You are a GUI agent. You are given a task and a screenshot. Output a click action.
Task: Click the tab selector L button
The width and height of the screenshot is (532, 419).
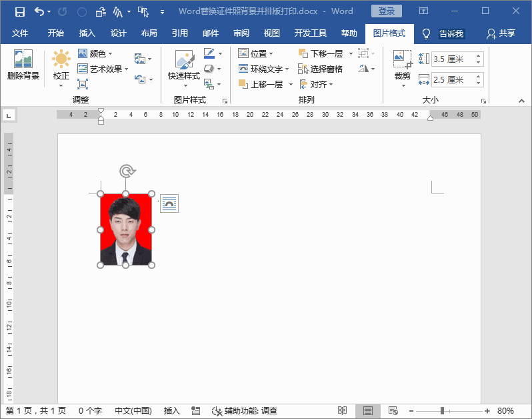(9, 115)
